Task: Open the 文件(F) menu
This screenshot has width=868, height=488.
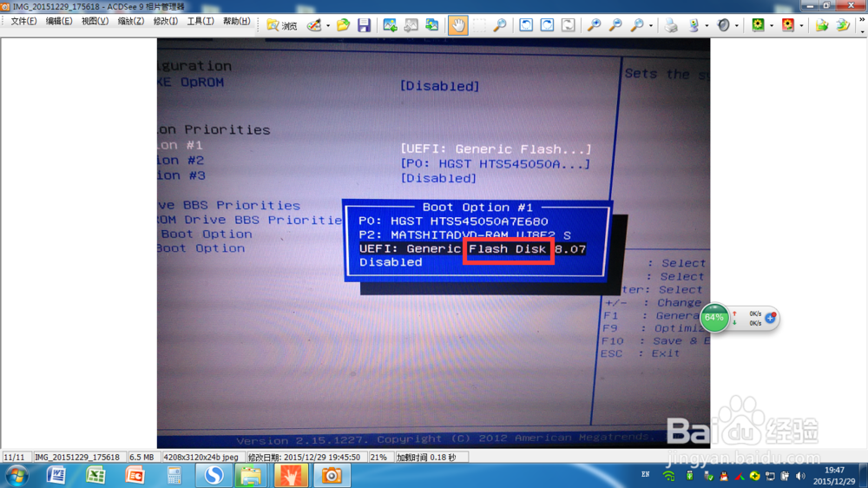Action: click(x=23, y=21)
